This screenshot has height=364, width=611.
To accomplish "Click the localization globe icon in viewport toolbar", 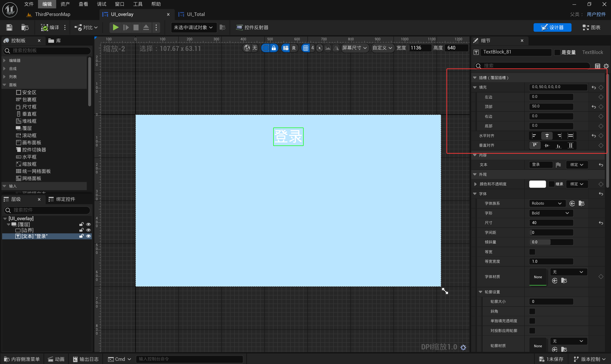I will [x=247, y=48].
